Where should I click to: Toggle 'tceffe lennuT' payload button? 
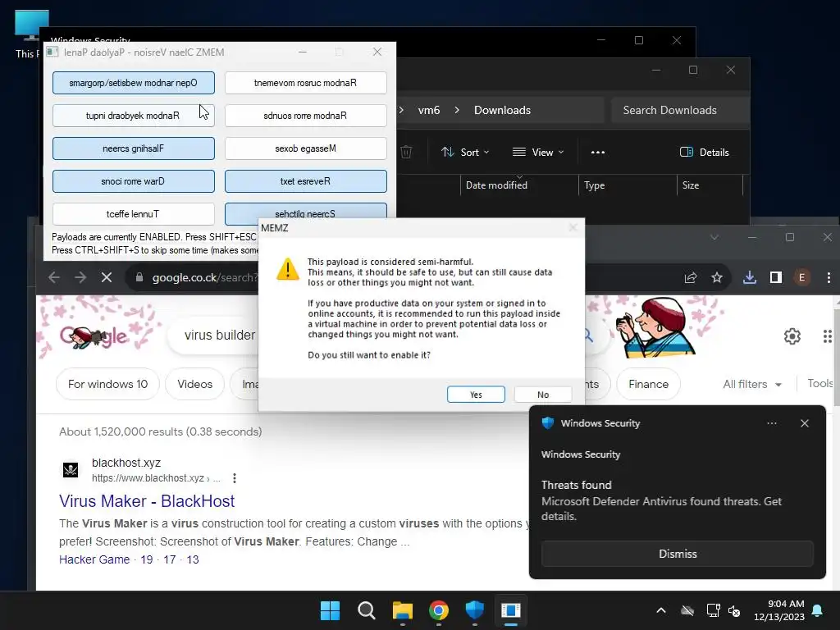[x=134, y=214]
